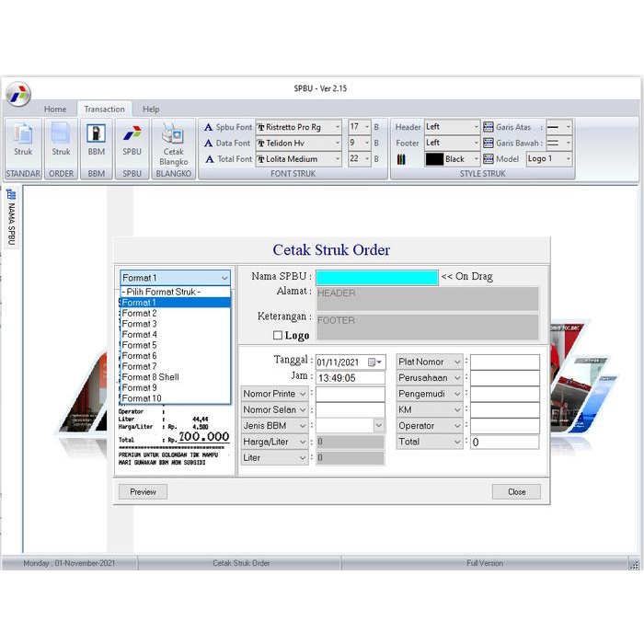Screen dimensions: 644x644
Task: Click the Pertamina application orb button
Action: (18, 94)
